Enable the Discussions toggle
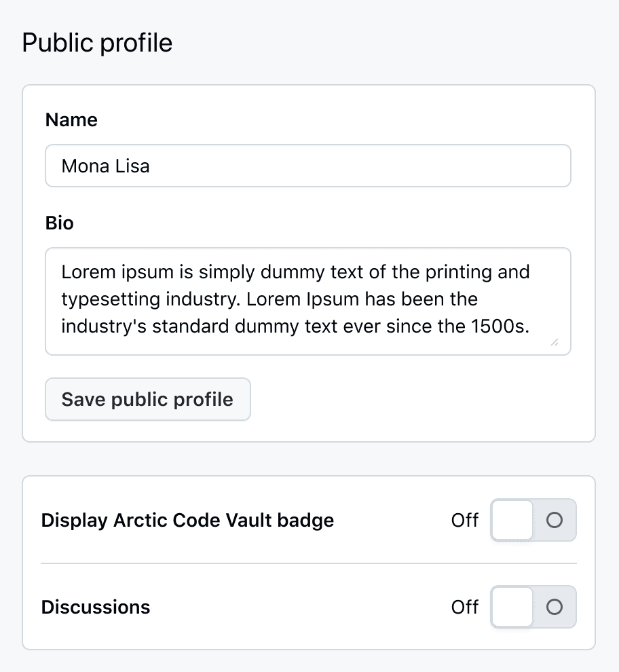This screenshot has height=672, width=619. click(533, 608)
